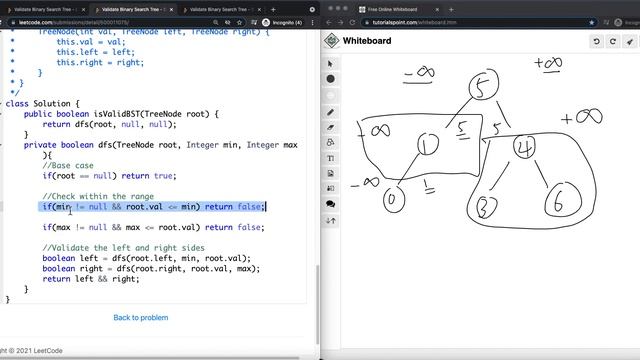Close the Free Online Whiteboard tab

(x=437, y=9)
